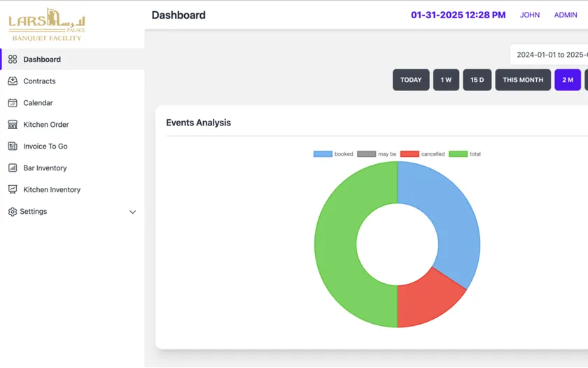
Task: Select the 2 M range button
Action: click(x=568, y=80)
